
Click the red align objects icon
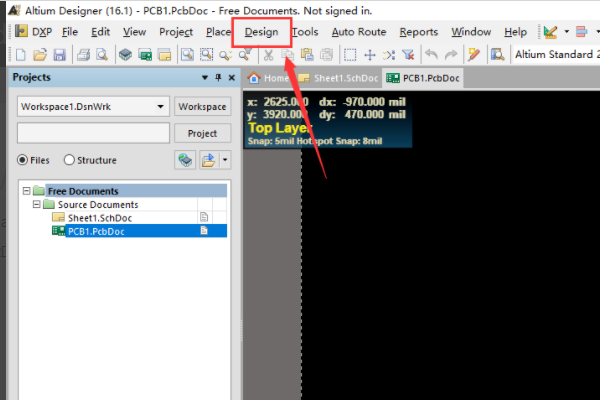[x=581, y=32]
